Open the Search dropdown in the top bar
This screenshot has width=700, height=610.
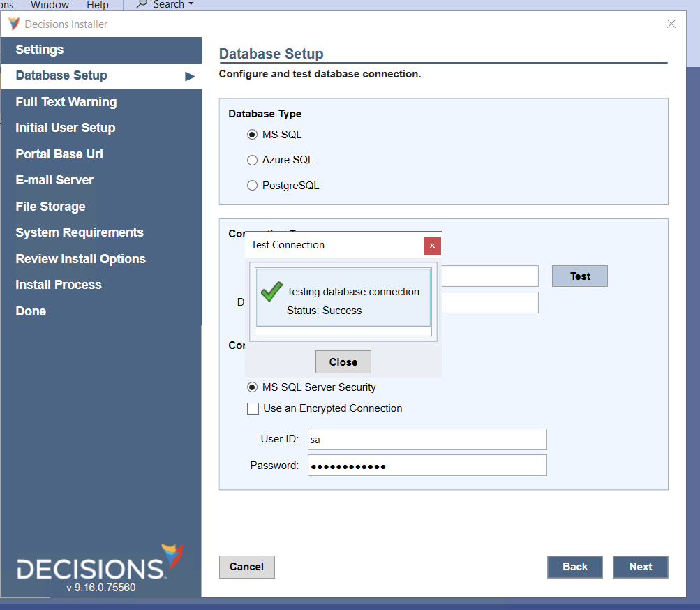click(x=165, y=5)
